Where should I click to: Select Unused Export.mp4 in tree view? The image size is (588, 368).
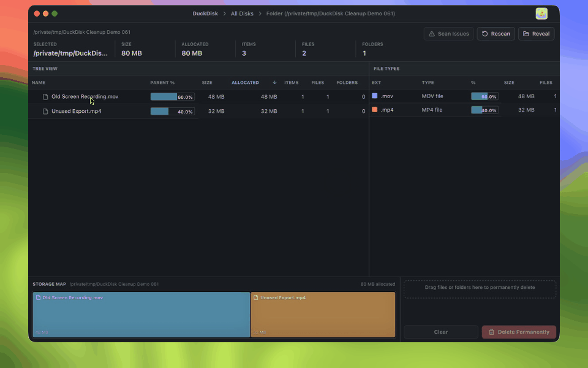(x=198, y=112)
